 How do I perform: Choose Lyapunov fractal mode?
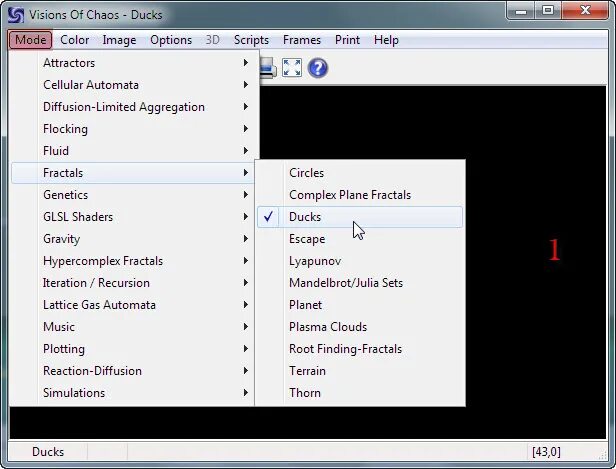click(x=360, y=261)
